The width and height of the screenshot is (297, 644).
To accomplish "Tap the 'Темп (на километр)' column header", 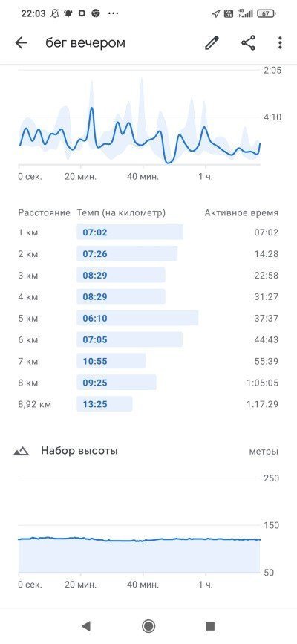I will pyautogui.click(x=121, y=212).
